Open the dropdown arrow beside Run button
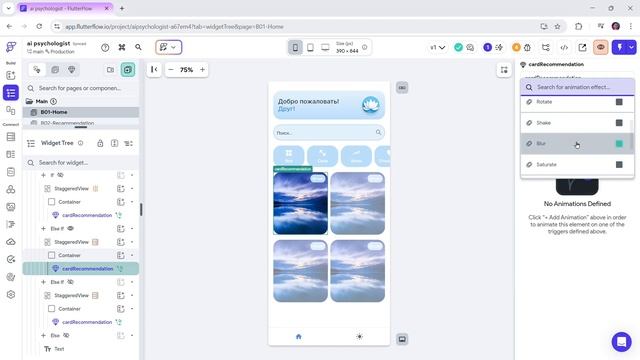Viewport: 640px width, 360px height. [631, 47]
